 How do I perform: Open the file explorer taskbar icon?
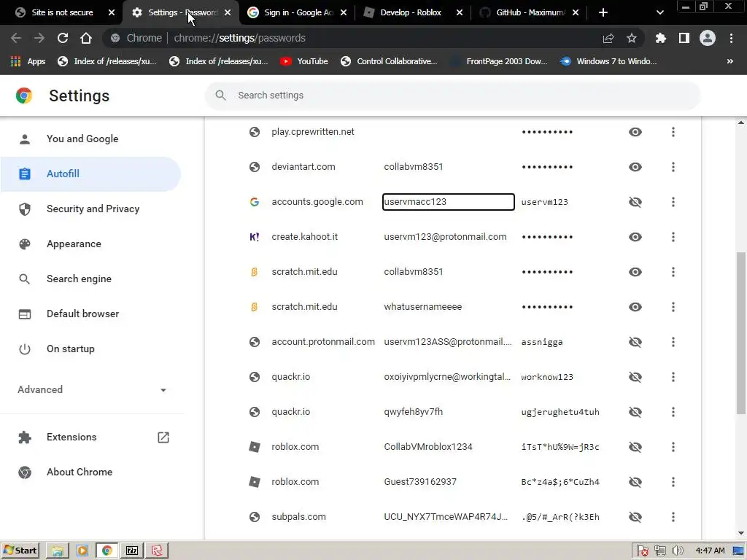[58, 551]
